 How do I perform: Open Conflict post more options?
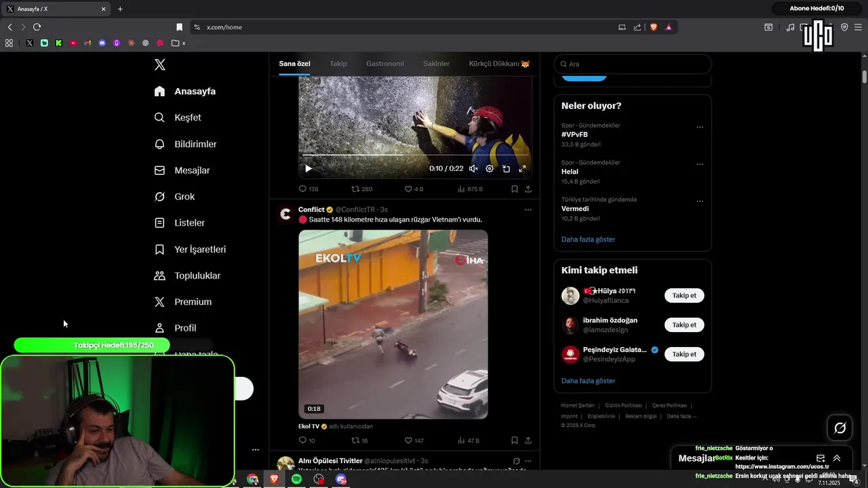pos(528,209)
